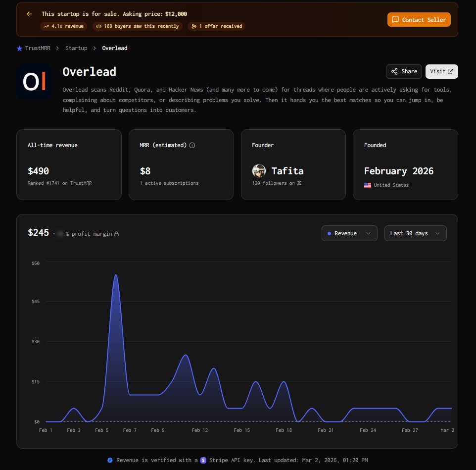This screenshot has height=470, width=476.
Task: Click the Overlead Ol logo thumbnail
Action: (x=34, y=81)
